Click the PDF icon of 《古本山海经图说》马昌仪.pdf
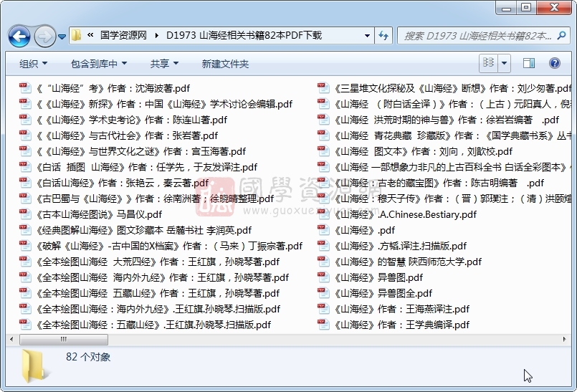This screenshot has height=392, width=577. [25, 214]
